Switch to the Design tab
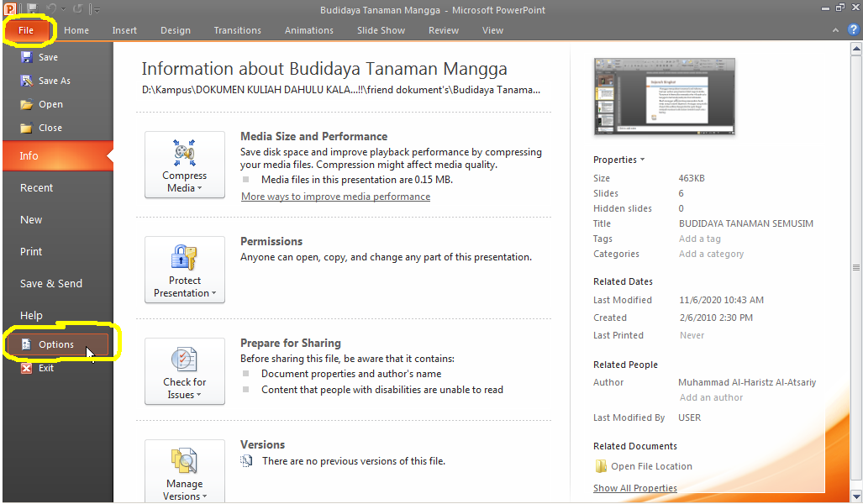Image resolution: width=863 pixels, height=504 pixels. tap(176, 30)
